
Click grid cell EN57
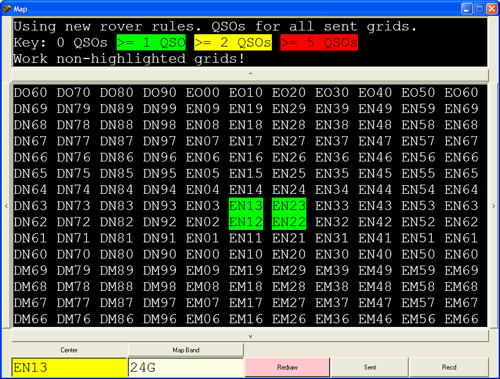tap(418, 141)
